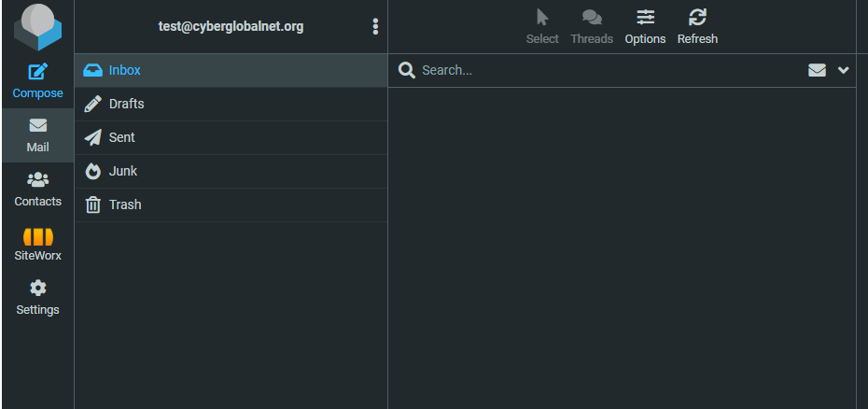View the Junk folder

[231, 171]
